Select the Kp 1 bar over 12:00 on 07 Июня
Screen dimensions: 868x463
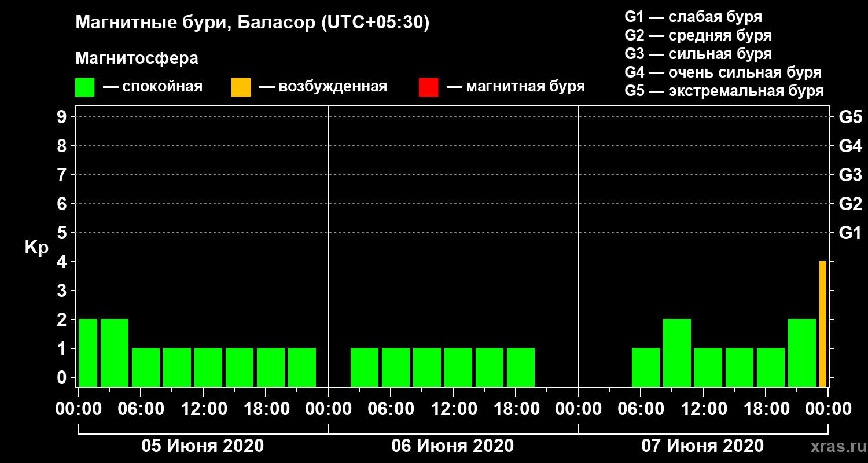coord(708,367)
